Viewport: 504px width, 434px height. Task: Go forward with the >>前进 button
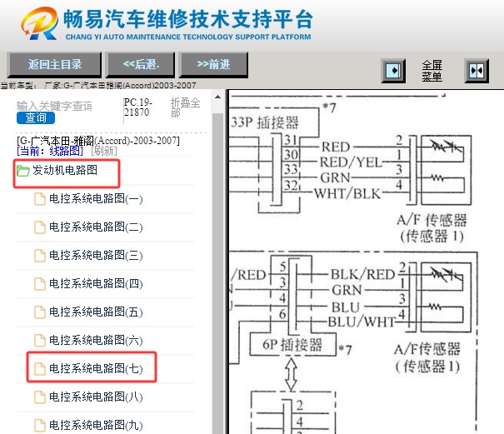coord(213,65)
